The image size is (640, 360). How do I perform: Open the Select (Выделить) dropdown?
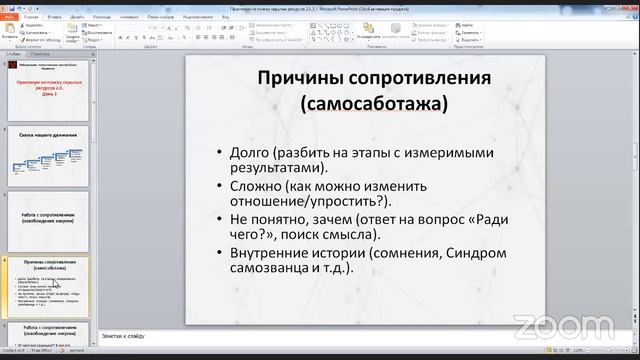pyautogui.click(x=469, y=40)
